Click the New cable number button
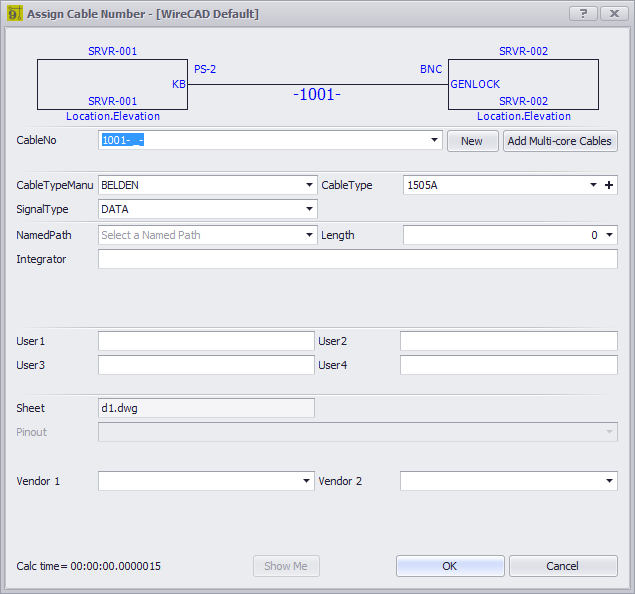 coord(473,141)
